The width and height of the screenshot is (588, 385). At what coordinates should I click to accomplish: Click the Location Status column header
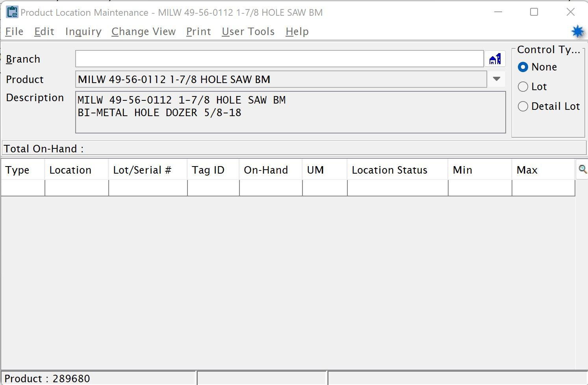pyautogui.click(x=398, y=170)
